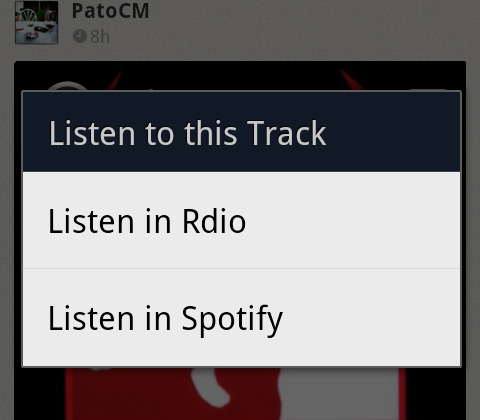Tap the black artwork strip above the dialog
The height and width of the screenshot is (420, 480).
pos(240,75)
